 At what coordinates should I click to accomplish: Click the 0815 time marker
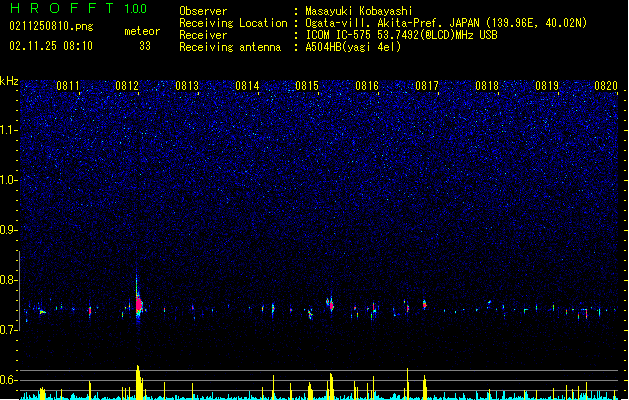(x=307, y=85)
